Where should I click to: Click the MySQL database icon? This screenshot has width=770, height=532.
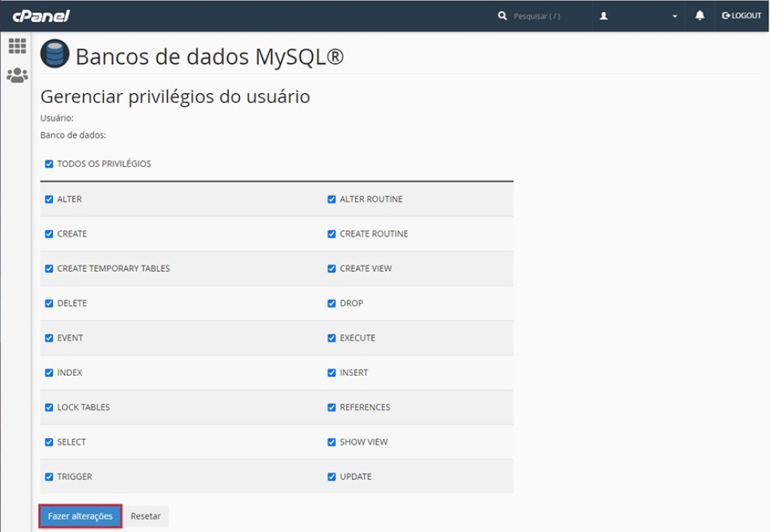(x=54, y=53)
